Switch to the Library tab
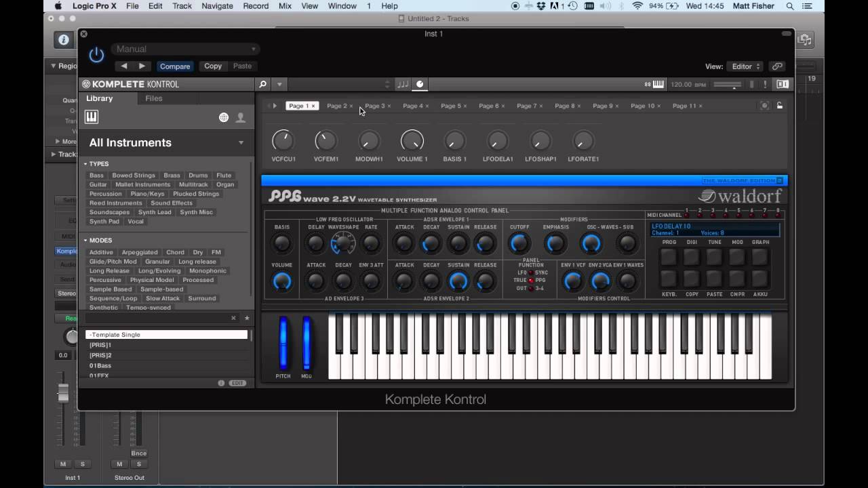 pos(100,98)
